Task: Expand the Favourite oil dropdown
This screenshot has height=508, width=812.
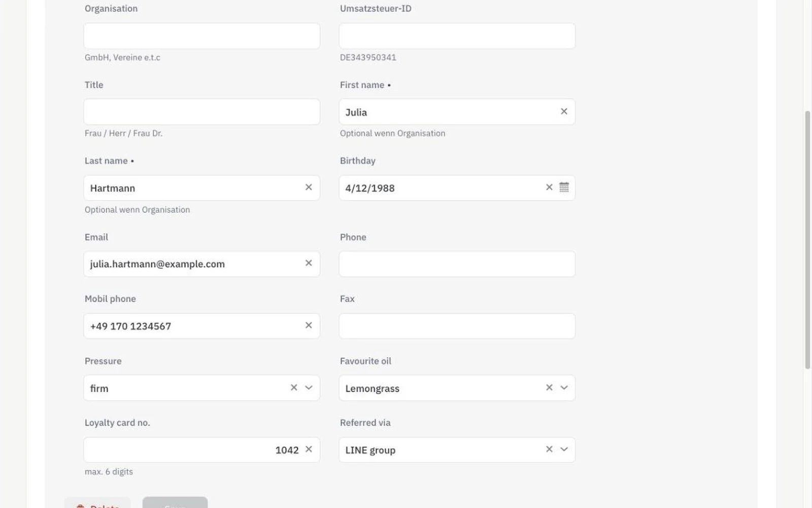Action: click(x=564, y=388)
